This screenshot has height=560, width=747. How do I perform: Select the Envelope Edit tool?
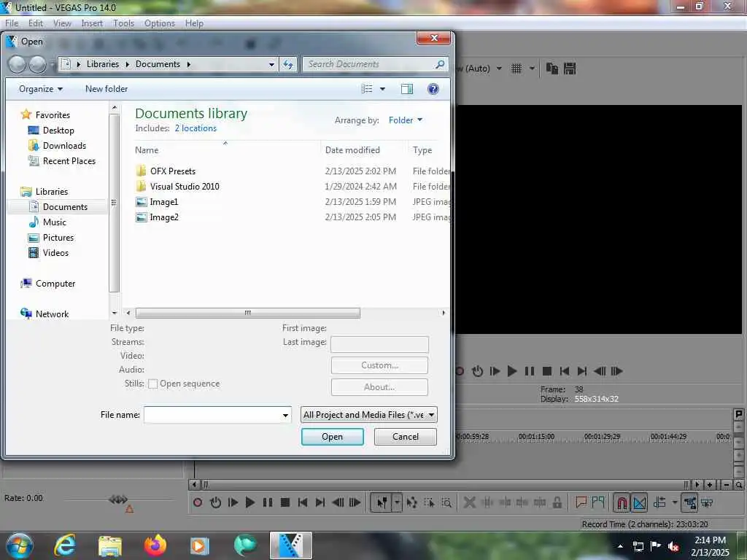tap(411, 502)
